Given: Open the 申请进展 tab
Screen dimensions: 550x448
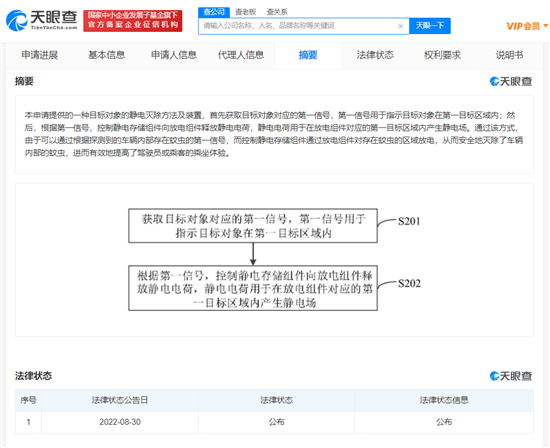Looking at the screenshot, I should click(39, 55).
